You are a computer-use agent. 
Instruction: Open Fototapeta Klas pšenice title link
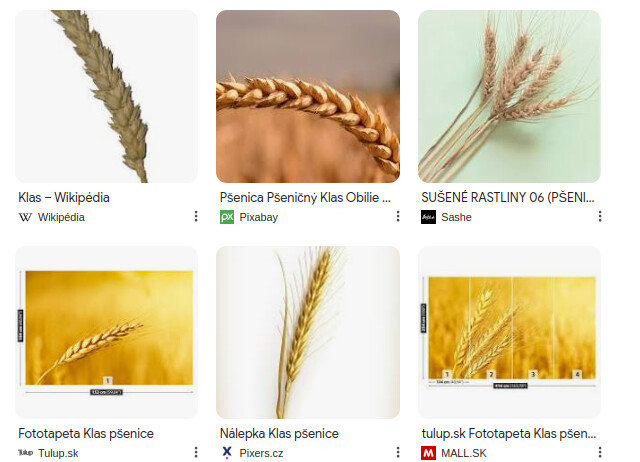pos(86,433)
